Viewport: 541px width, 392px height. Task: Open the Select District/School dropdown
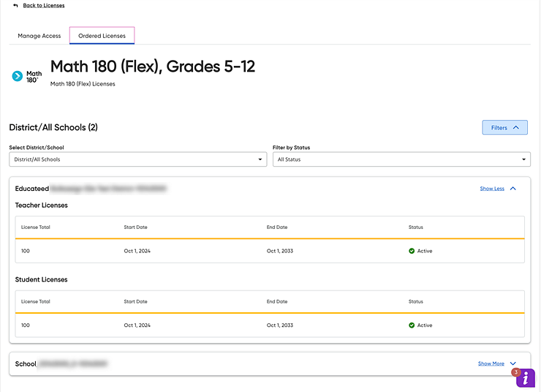tap(138, 159)
